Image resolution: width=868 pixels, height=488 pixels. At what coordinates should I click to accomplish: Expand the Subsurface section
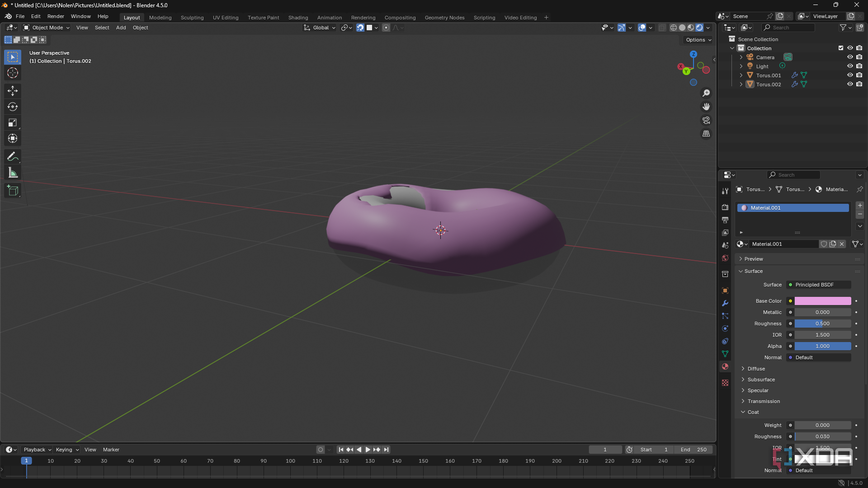pos(761,380)
